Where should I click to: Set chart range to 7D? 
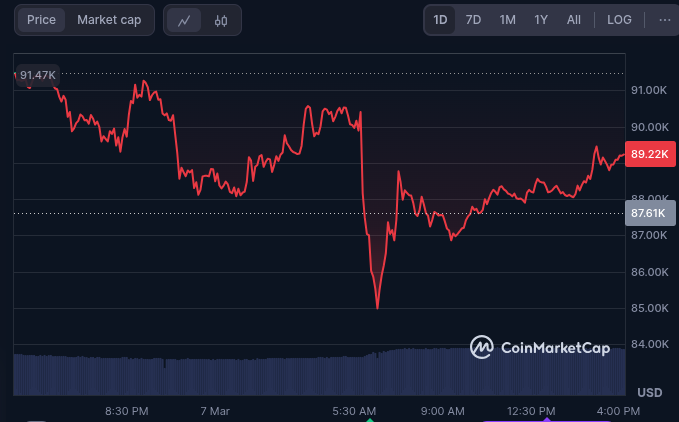click(473, 19)
